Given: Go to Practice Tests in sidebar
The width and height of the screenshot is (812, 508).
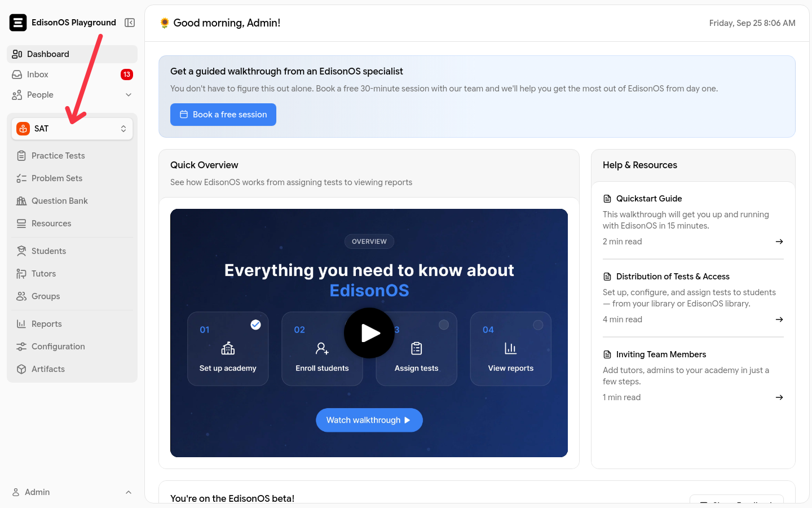Looking at the screenshot, I should point(72,156).
